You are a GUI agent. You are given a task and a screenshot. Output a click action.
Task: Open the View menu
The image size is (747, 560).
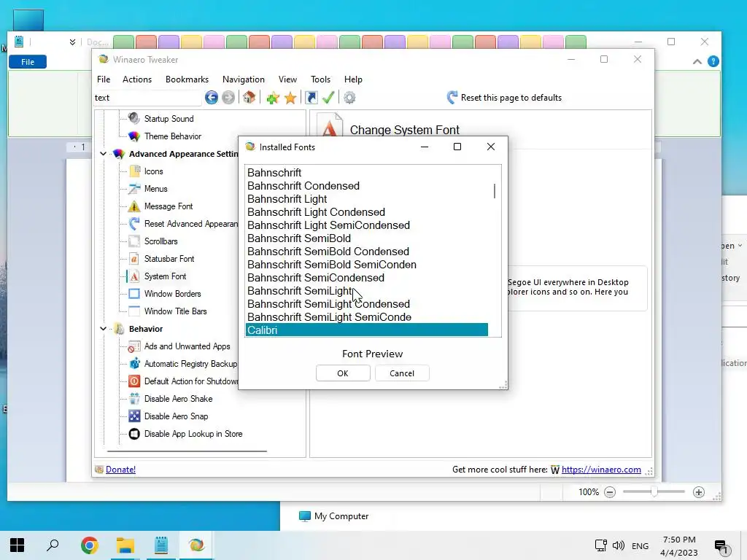point(287,79)
